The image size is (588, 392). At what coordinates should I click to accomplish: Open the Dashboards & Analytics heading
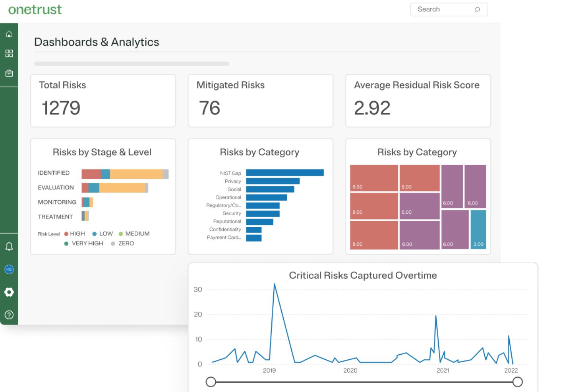click(97, 42)
